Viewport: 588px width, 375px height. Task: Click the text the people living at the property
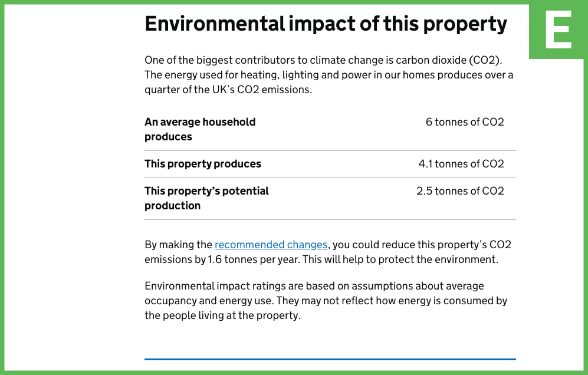click(222, 315)
